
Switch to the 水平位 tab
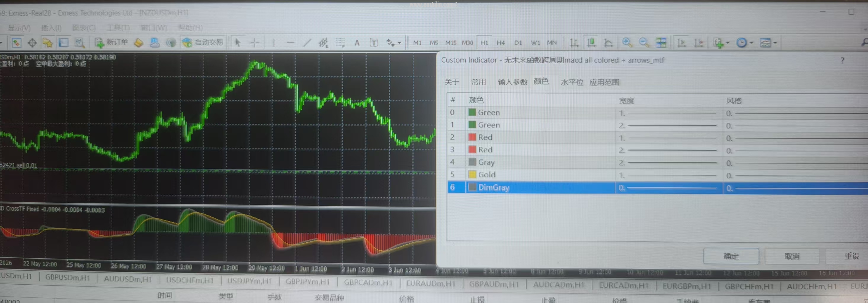pos(572,82)
